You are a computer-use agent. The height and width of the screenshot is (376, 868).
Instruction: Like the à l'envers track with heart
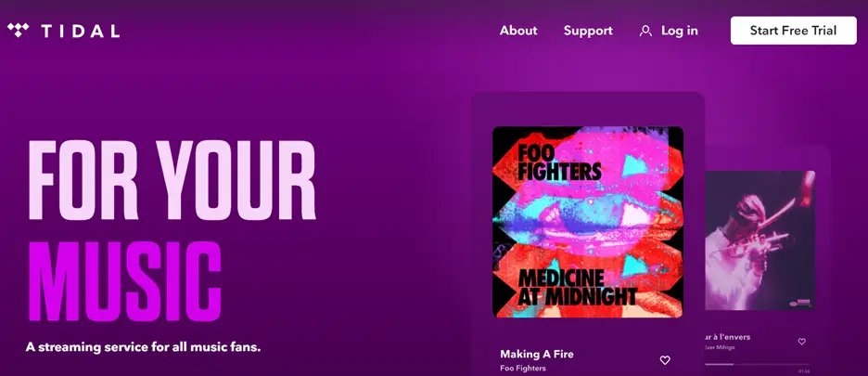(801, 341)
